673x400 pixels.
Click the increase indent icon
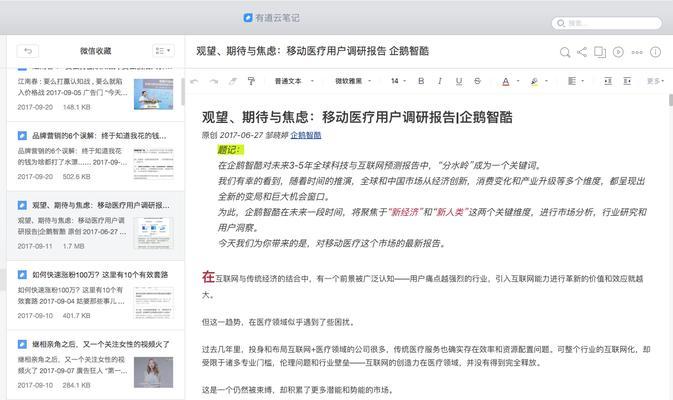[x=627, y=81]
